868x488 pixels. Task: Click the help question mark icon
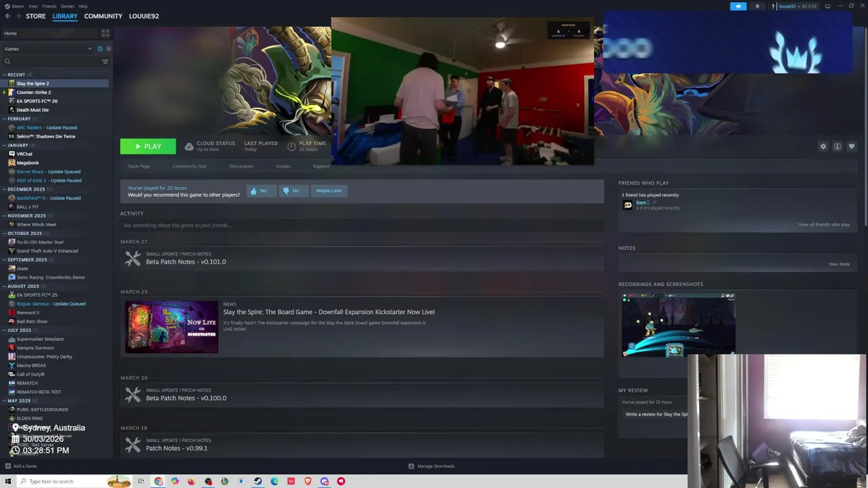[x=773, y=6]
